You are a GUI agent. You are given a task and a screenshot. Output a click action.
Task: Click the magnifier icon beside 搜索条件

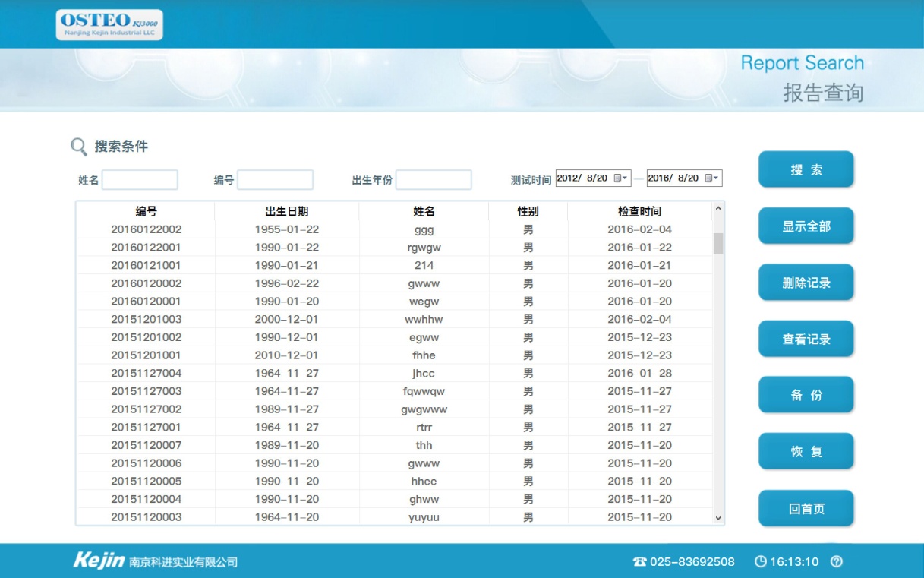(x=78, y=147)
